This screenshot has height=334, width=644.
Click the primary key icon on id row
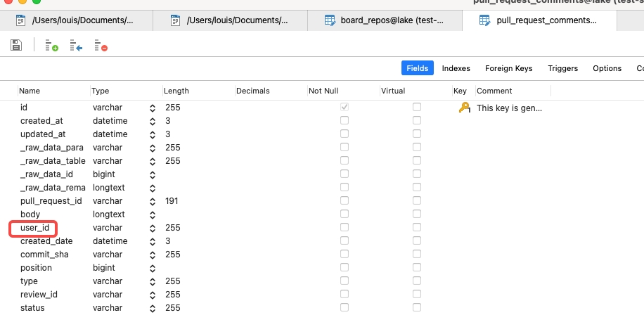tap(465, 108)
